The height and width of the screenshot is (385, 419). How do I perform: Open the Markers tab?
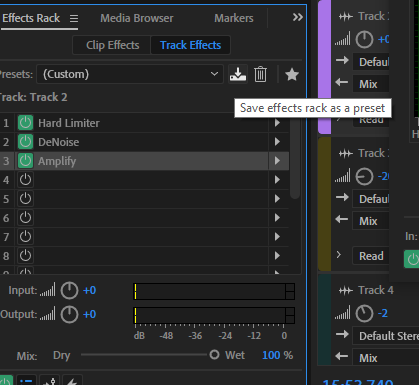click(234, 18)
